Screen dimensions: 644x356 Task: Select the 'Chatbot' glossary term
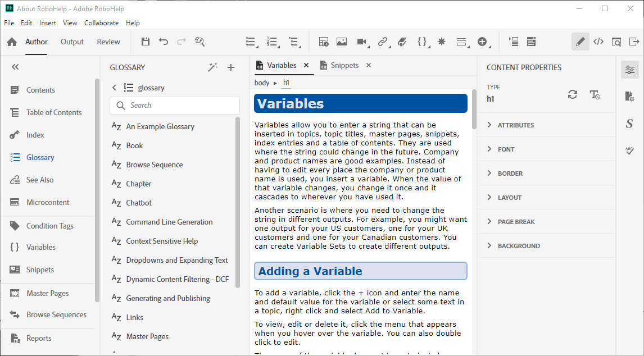(x=139, y=203)
